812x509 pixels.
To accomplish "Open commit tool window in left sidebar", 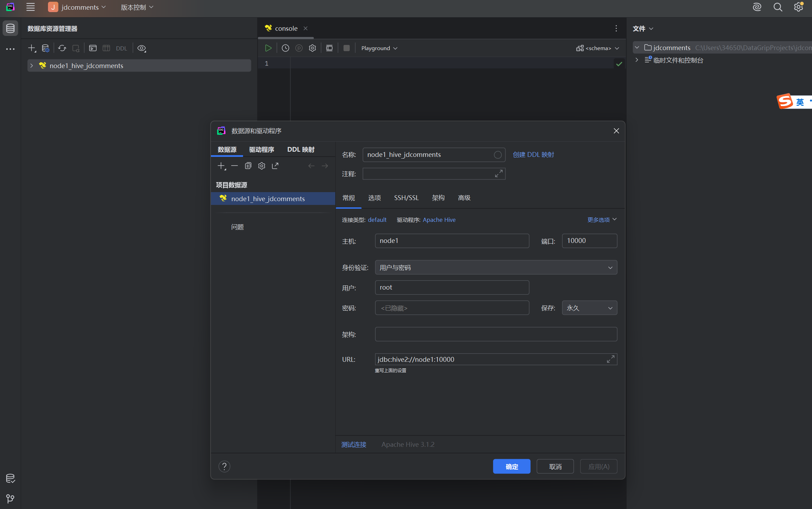I will [10, 479].
